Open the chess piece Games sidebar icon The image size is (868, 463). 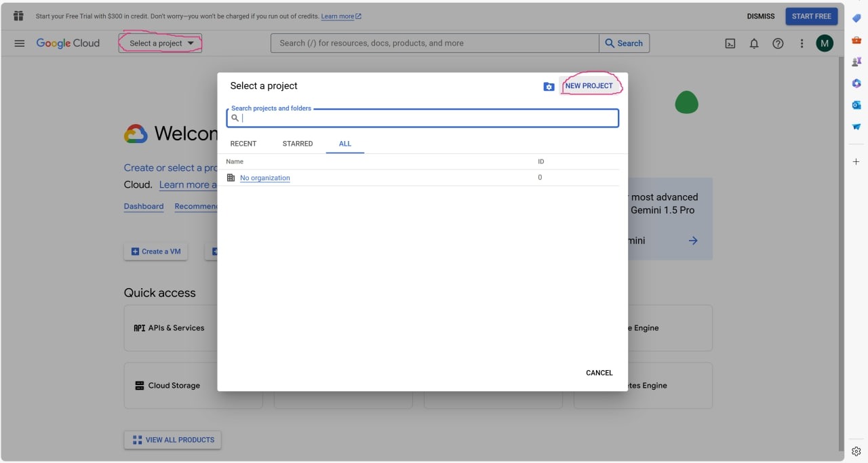tap(856, 62)
